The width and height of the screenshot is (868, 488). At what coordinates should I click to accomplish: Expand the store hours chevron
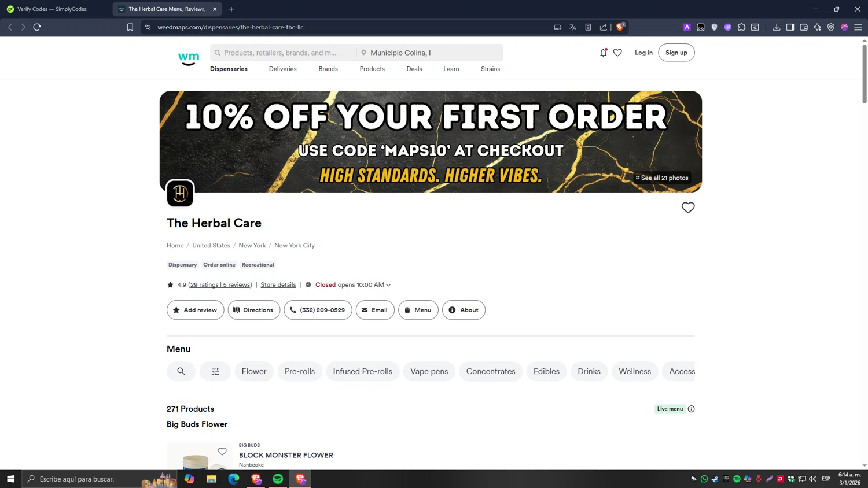tap(388, 285)
